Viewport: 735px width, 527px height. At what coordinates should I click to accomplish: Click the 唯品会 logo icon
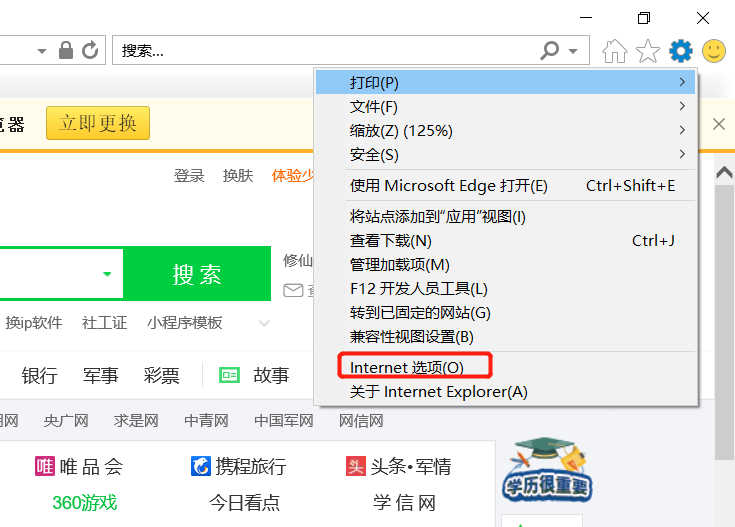point(45,467)
